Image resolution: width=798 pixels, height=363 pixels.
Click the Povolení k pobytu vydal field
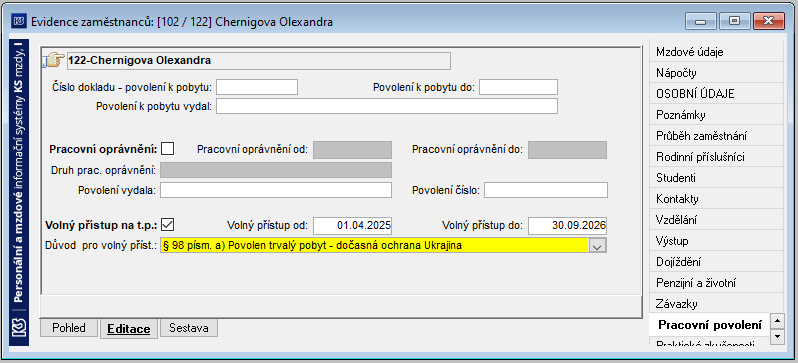(x=387, y=106)
